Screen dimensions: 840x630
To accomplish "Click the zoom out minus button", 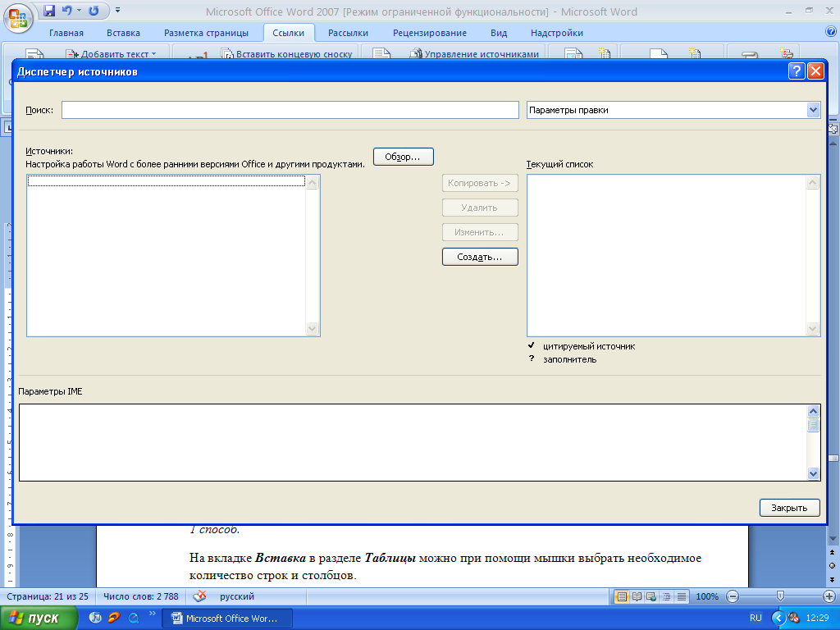I will (x=733, y=596).
